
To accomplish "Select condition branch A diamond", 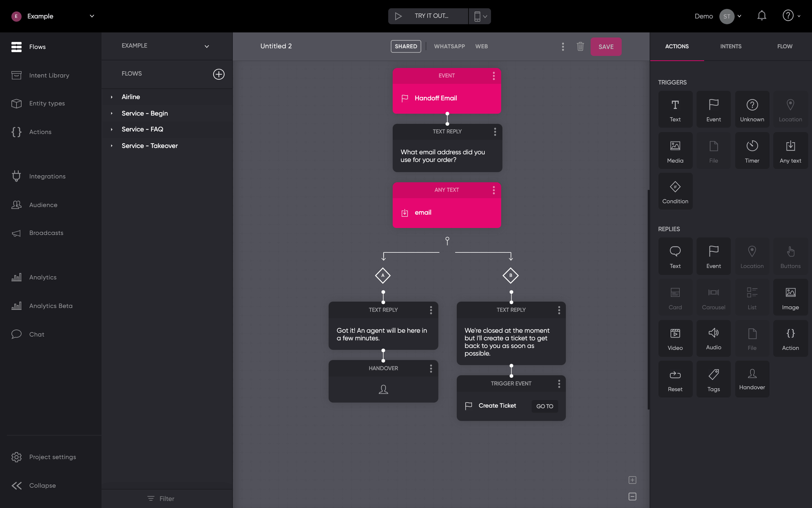I will 382,275.
